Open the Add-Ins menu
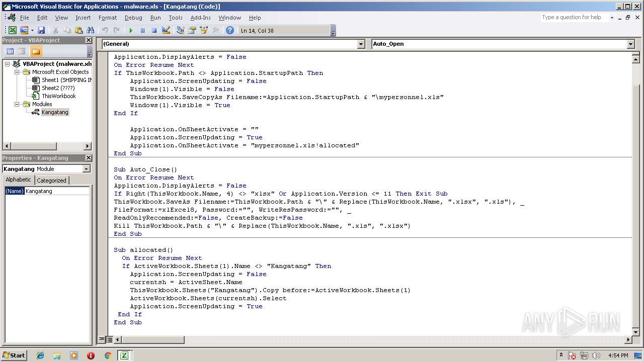 (x=201, y=18)
